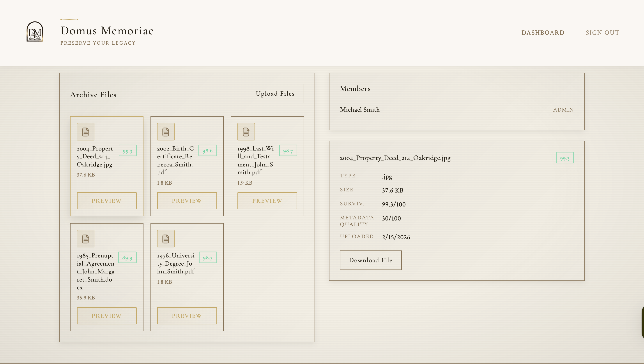
Task: Click the document icon on 2004_Property_Deed card
Action: (x=85, y=131)
